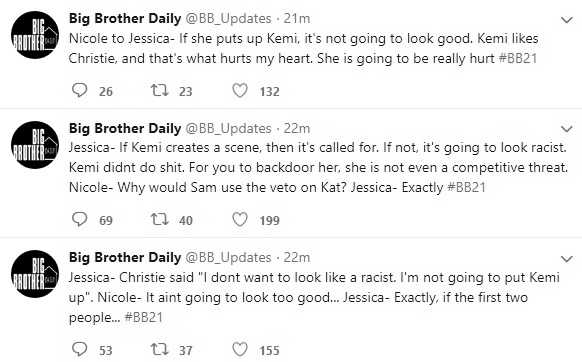Retweet the tweet with 37 retweets
Screen dimensions: 582x362
tap(160, 349)
